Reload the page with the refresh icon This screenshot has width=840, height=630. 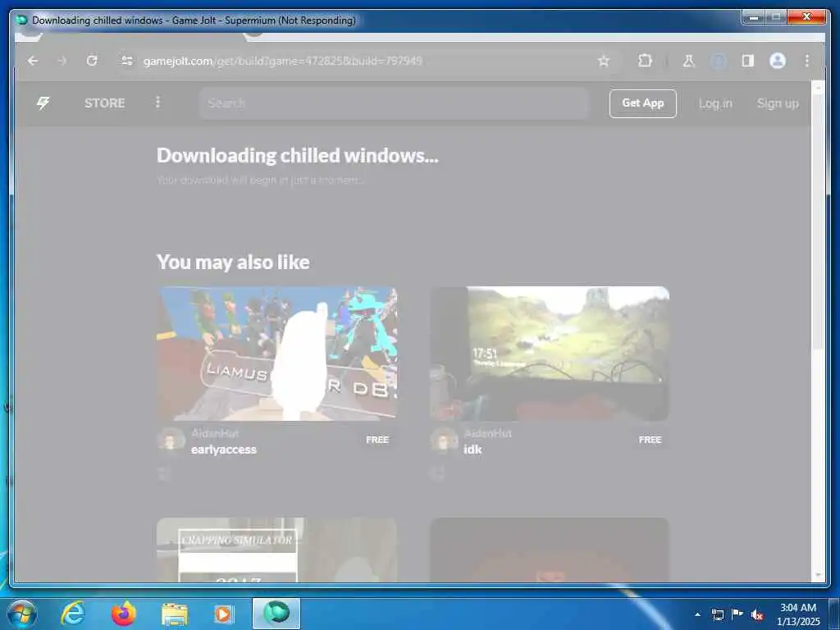(92, 61)
